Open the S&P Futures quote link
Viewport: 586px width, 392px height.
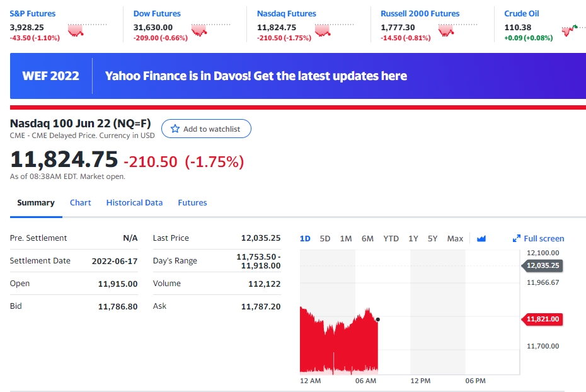33,13
